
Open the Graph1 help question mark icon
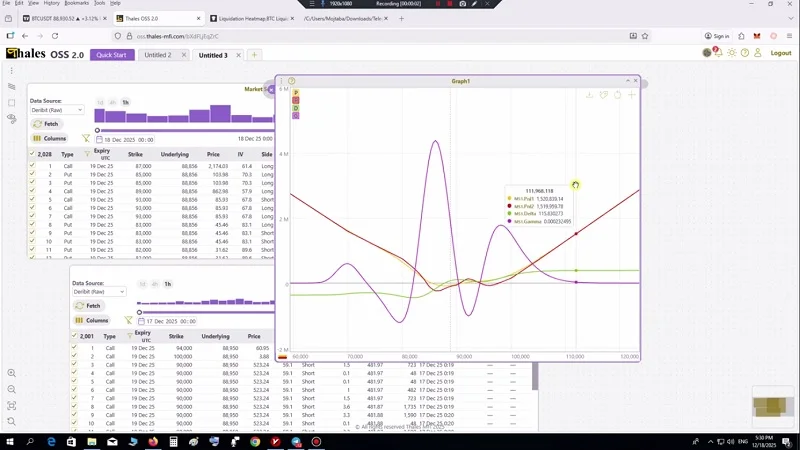(x=292, y=81)
